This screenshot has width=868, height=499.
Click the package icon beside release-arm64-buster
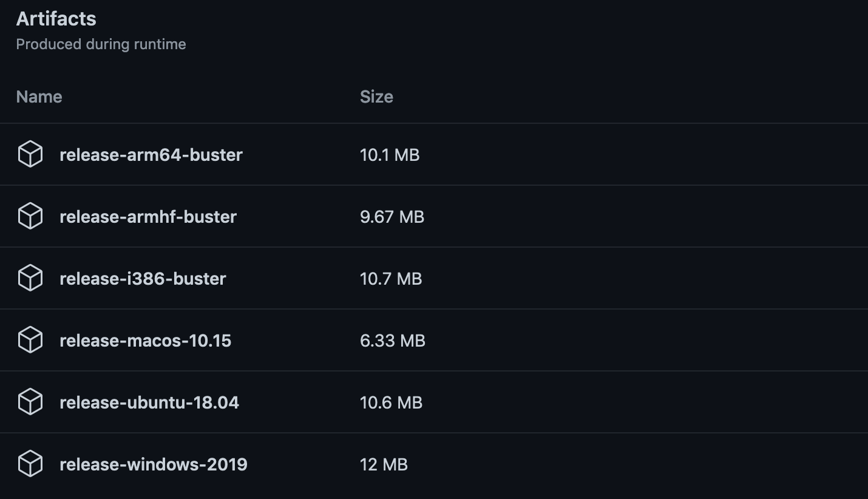pyautogui.click(x=30, y=155)
